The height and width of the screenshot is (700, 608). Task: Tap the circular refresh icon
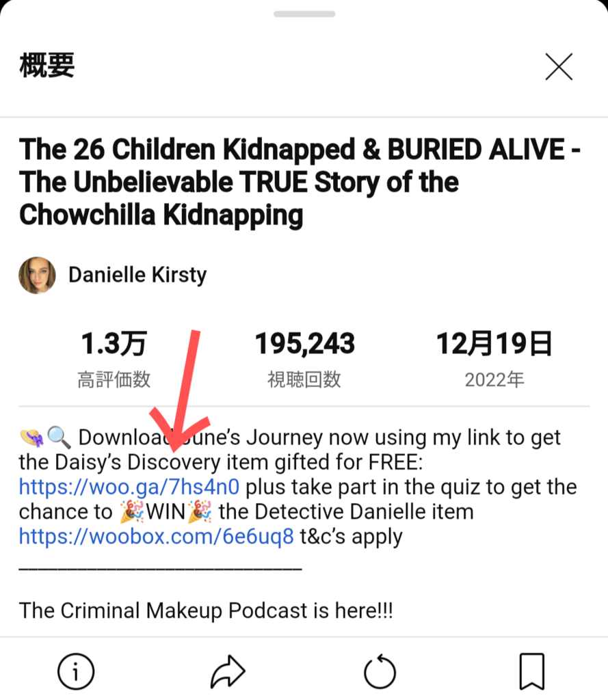click(380, 671)
